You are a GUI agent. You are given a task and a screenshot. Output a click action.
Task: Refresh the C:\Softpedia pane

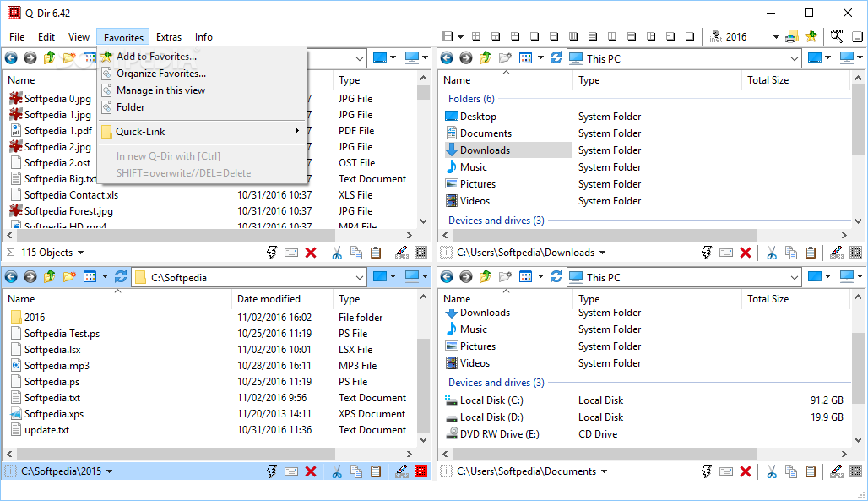tap(121, 276)
